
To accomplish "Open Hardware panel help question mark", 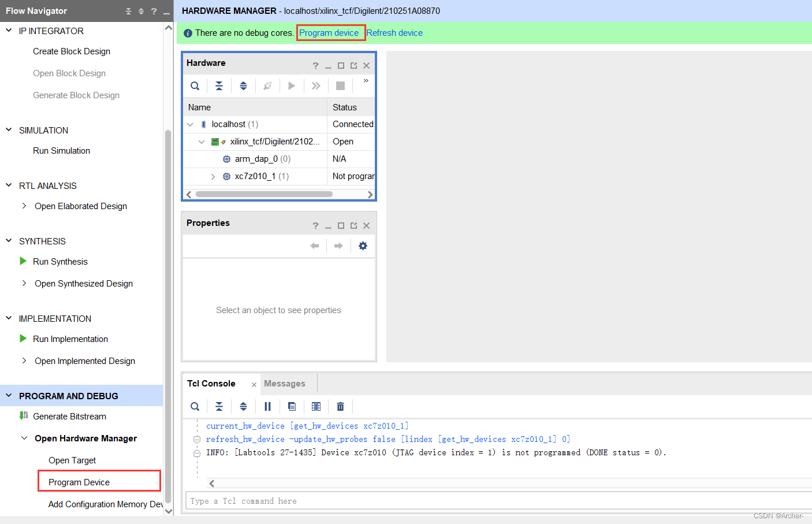I will tap(315, 65).
